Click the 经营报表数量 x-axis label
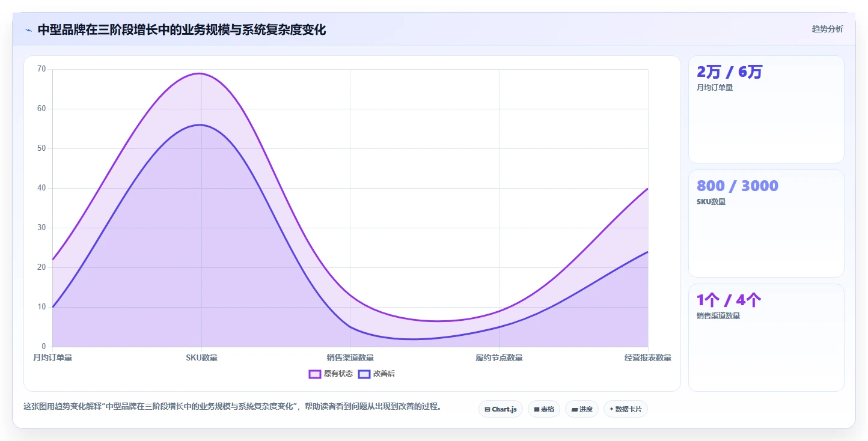The width and height of the screenshot is (868, 441). (648, 358)
